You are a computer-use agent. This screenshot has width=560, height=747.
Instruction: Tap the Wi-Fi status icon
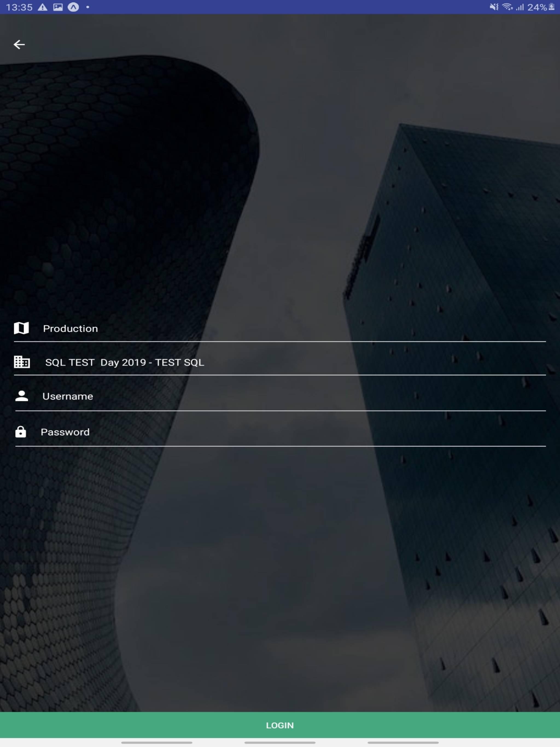[x=507, y=7]
